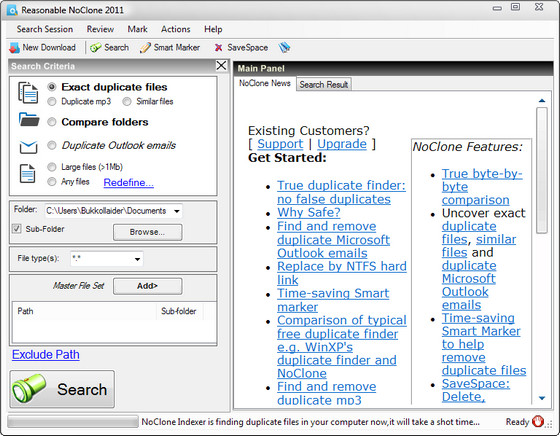
Task: Open the Time-saving Smart marker link
Action: point(333,300)
